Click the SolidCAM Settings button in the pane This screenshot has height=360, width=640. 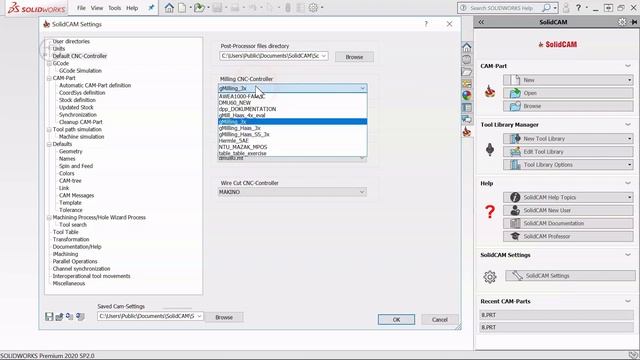[570, 276]
